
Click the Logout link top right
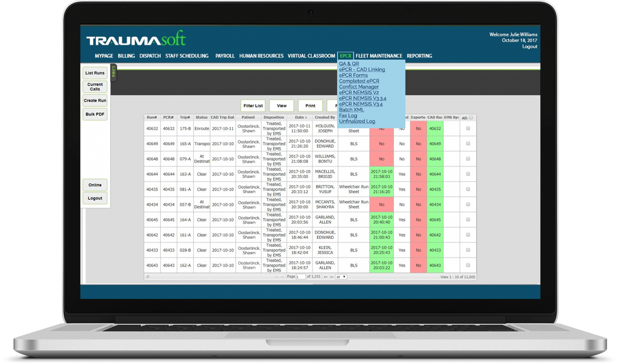point(530,47)
